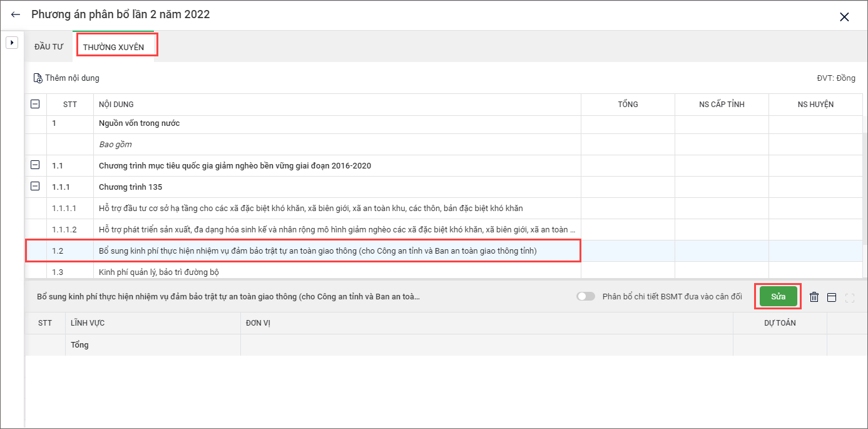Collapse row 1.1.1 Chương trình 135

pyautogui.click(x=35, y=187)
